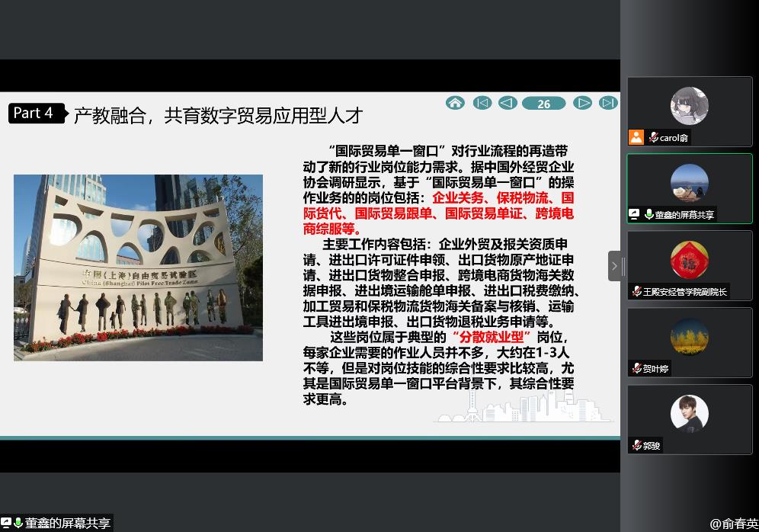
Task: Click 贺叶婷's muted microphone icon
Action: (x=637, y=369)
